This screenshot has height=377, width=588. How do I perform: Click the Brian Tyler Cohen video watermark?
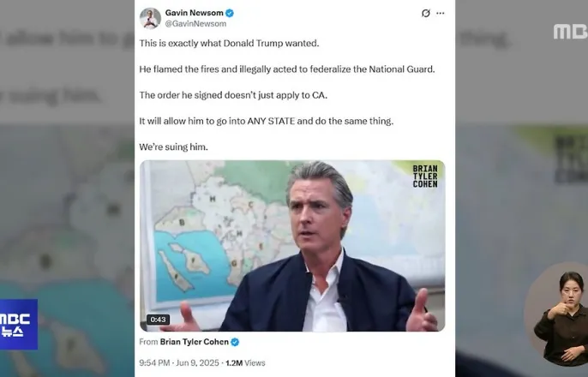tap(425, 177)
